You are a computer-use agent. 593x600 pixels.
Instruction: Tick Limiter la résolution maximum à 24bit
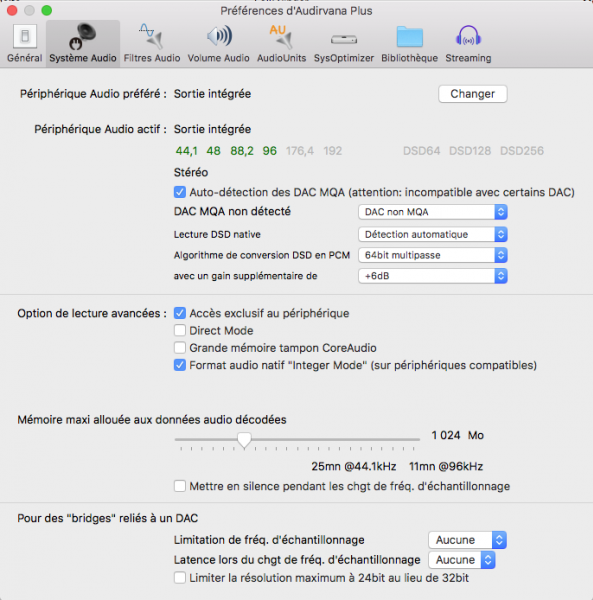click(x=180, y=578)
